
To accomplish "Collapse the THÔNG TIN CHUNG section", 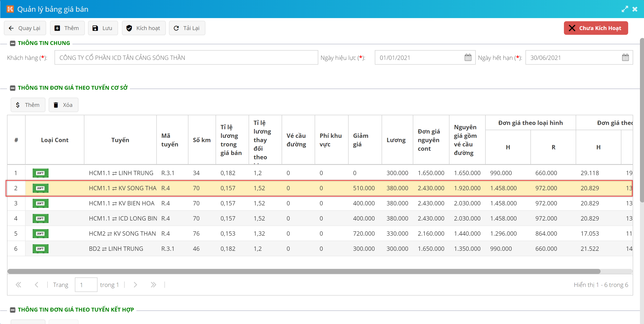I will (12, 43).
